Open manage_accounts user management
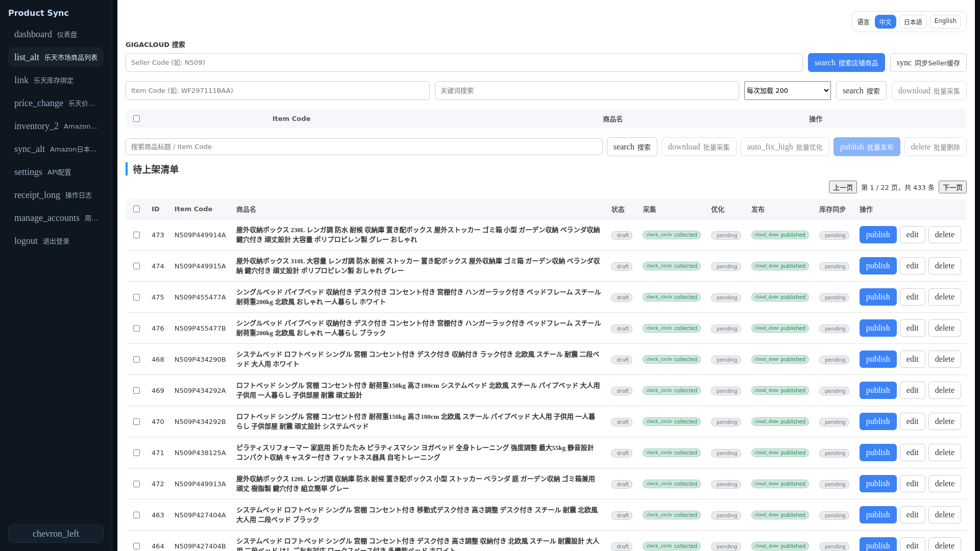The height and width of the screenshot is (551, 980). coord(56,218)
